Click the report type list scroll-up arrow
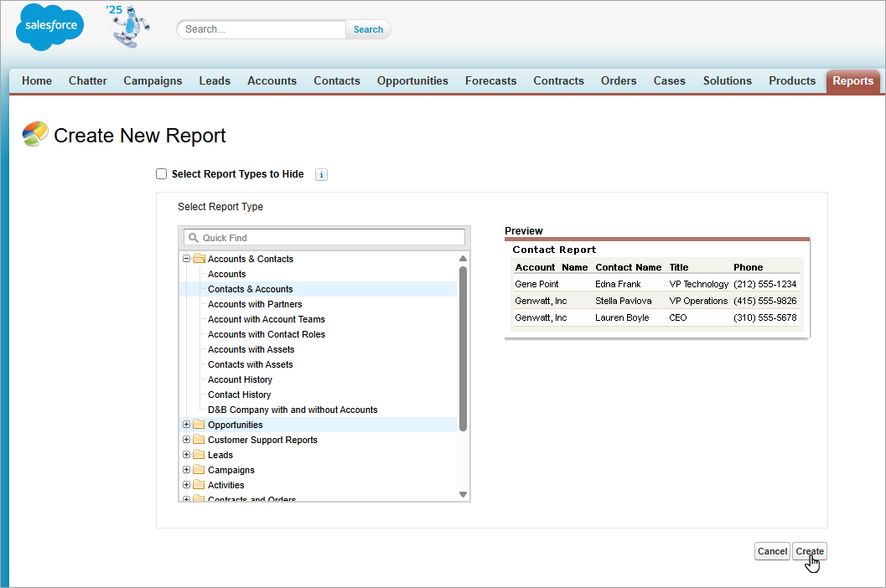Image resolution: width=886 pixels, height=588 pixels. point(464,258)
